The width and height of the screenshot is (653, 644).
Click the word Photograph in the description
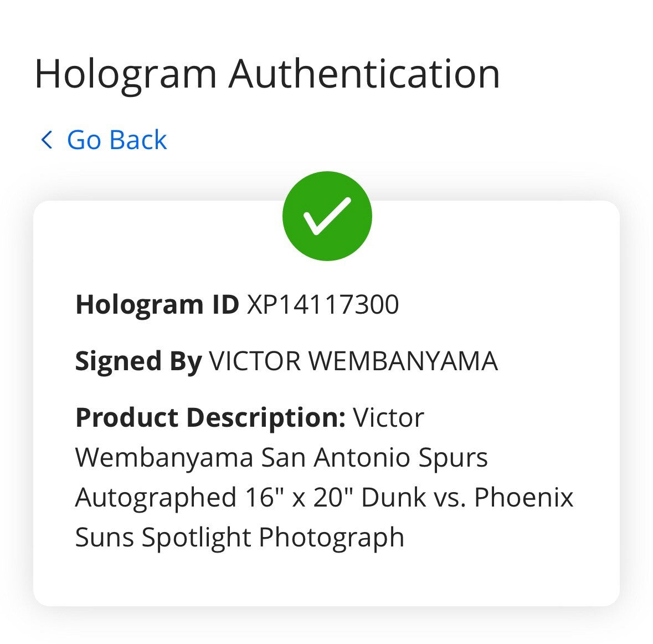point(332,537)
